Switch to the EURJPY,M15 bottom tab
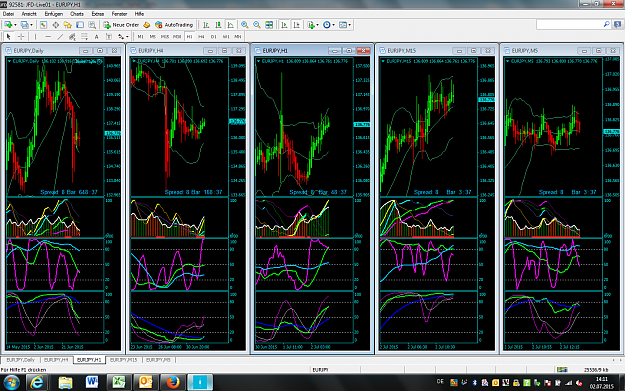 click(123, 360)
